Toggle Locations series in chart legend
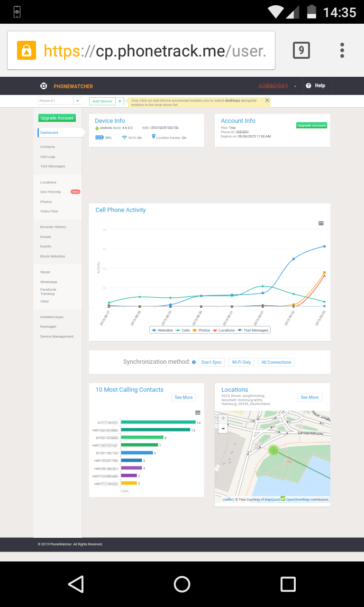Image resolution: width=364 pixels, height=607 pixels. [x=223, y=330]
